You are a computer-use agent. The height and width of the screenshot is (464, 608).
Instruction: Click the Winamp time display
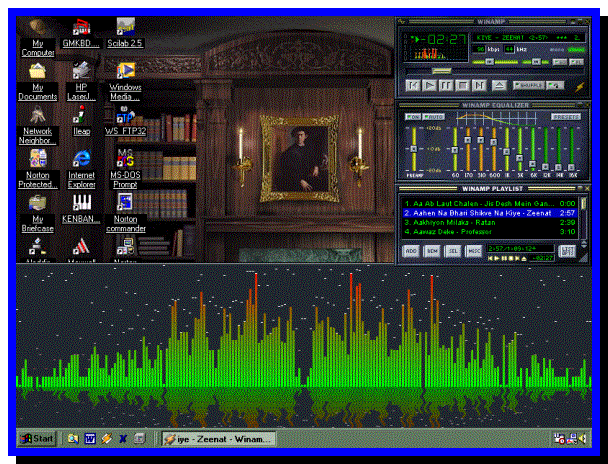click(x=444, y=39)
